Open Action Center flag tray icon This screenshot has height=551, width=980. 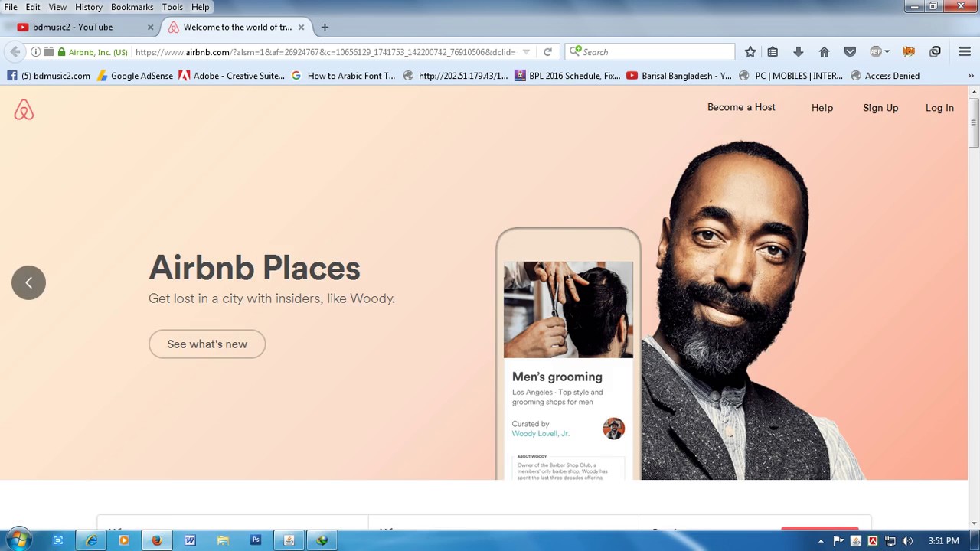(x=838, y=541)
